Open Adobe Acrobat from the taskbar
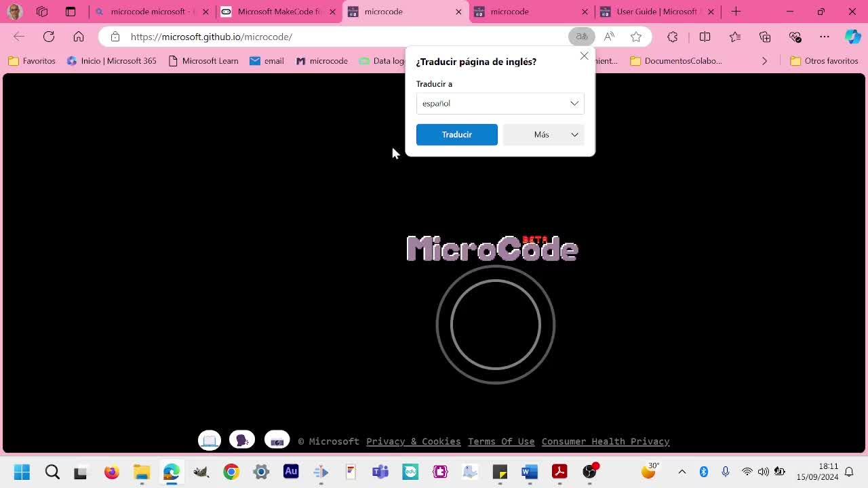This screenshot has width=868, height=488. click(x=559, y=472)
